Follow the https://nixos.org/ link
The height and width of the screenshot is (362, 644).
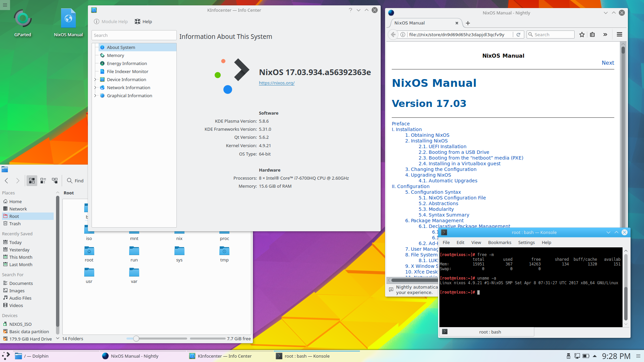277,83
